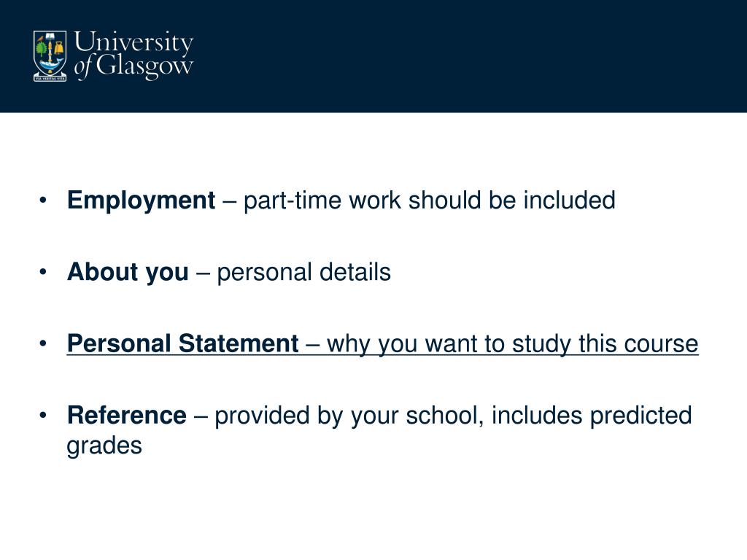Image resolution: width=747 pixels, height=560 pixels.
Task: Select the bullet point before About you
Action: (x=43, y=272)
